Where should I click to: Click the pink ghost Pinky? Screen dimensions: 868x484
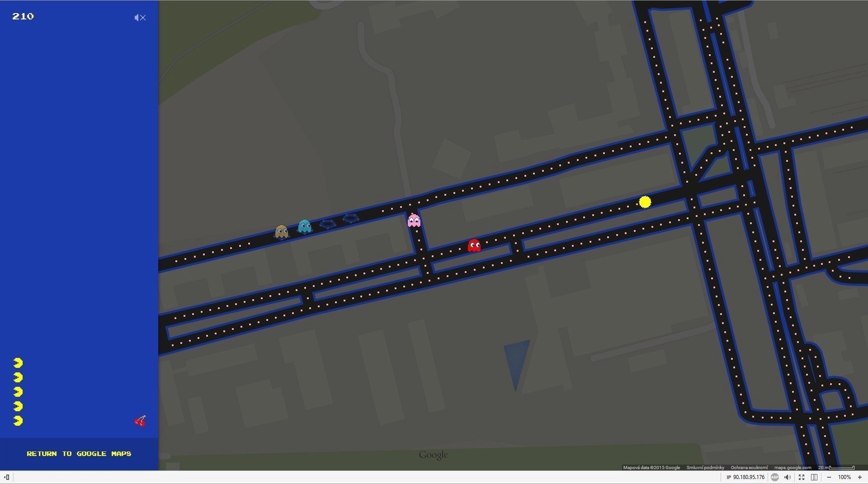pos(414,221)
